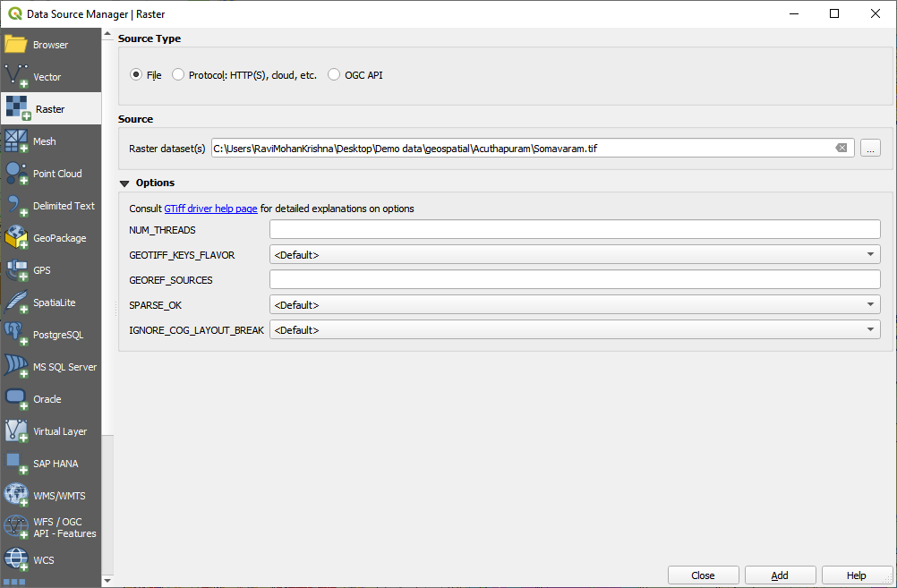Select the Vector data source icon
This screenshot has height=588, width=897.
click(16, 77)
